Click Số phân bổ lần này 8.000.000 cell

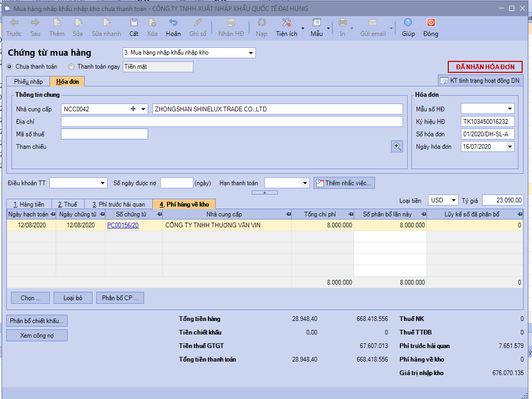pyautogui.click(x=390, y=225)
